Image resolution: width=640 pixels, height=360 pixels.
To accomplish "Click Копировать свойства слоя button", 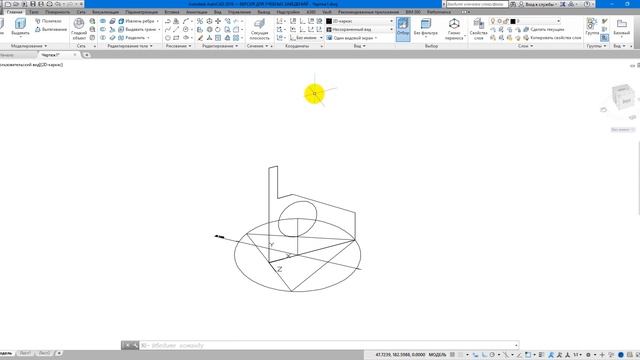I will (552, 38).
